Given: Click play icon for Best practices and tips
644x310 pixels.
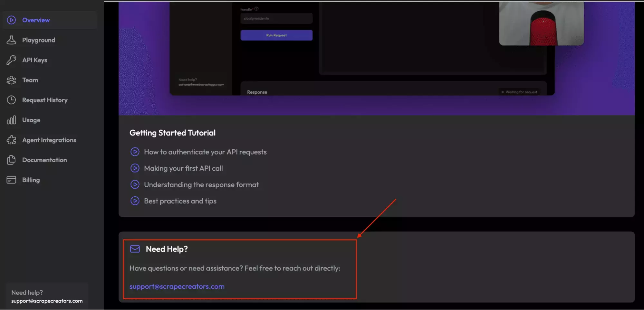Looking at the screenshot, I should 135,201.
